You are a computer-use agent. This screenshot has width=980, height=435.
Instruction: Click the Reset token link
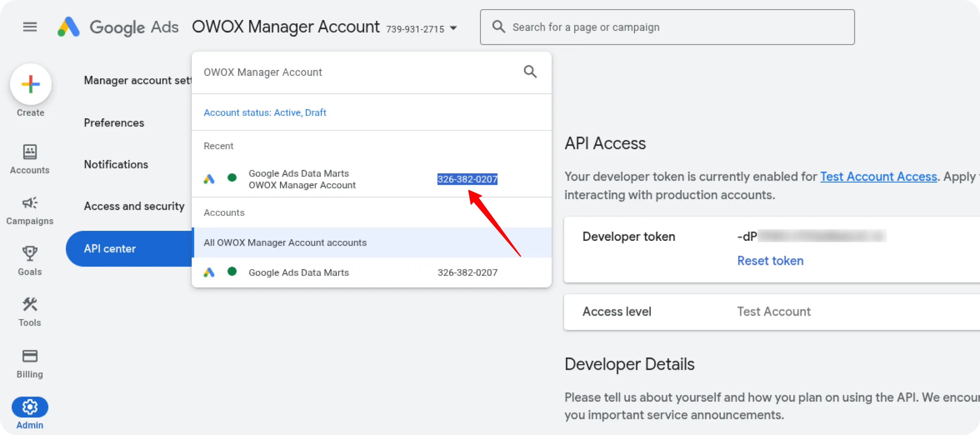click(x=770, y=261)
